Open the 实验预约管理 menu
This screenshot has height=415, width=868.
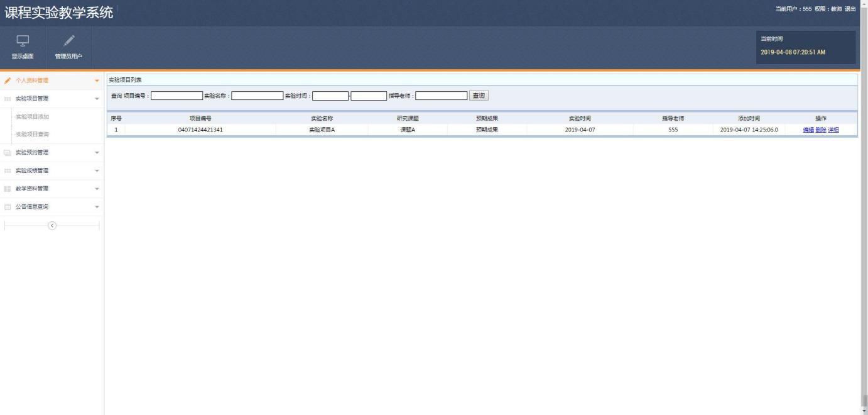[52, 153]
